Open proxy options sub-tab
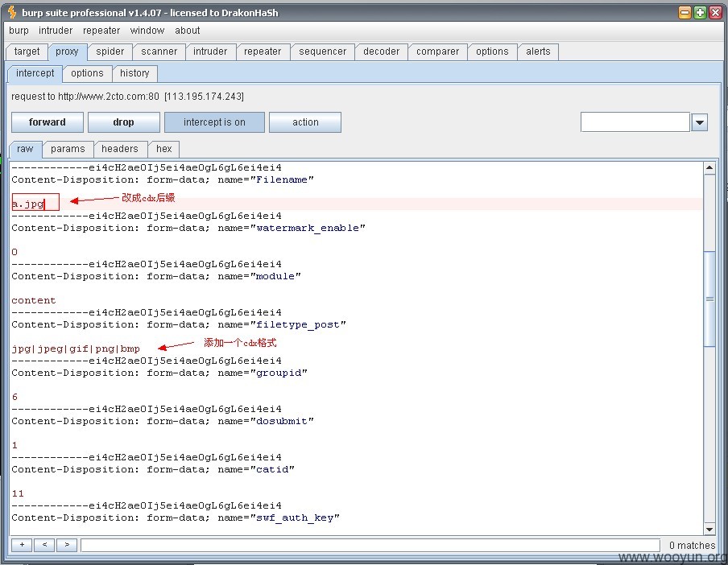Image resolution: width=728 pixels, height=565 pixels. 87,73
